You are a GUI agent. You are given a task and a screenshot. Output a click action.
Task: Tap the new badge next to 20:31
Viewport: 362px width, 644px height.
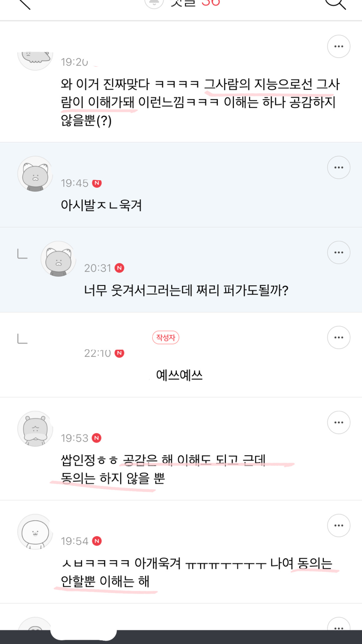point(120,268)
